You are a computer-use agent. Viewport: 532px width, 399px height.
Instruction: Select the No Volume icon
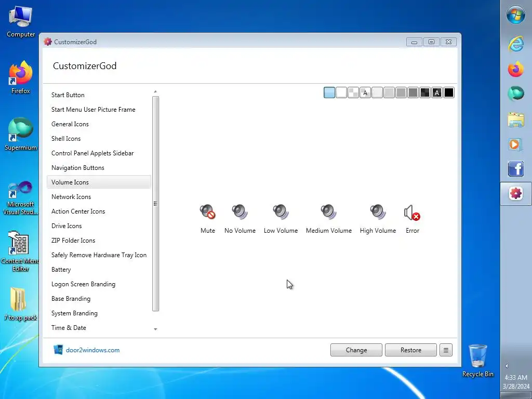point(240,219)
